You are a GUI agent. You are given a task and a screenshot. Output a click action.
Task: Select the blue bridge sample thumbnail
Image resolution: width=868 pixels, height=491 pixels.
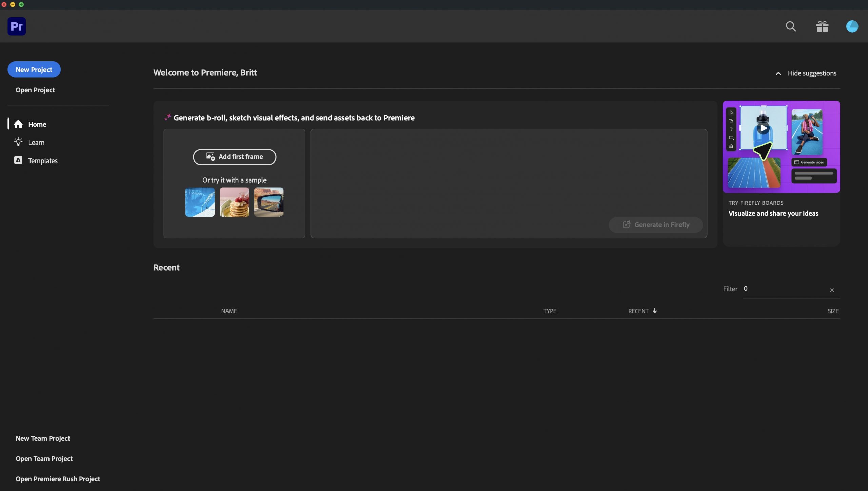[x=200, y=202]
